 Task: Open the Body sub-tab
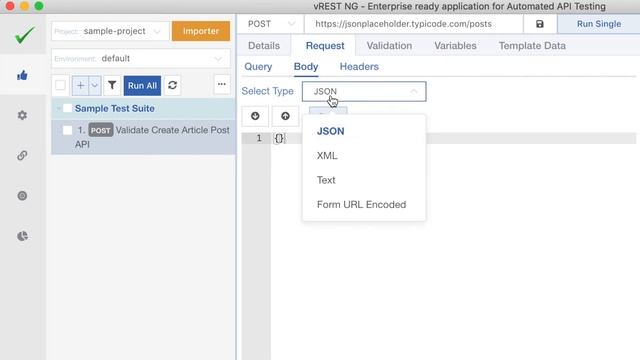tap(306, 67)
